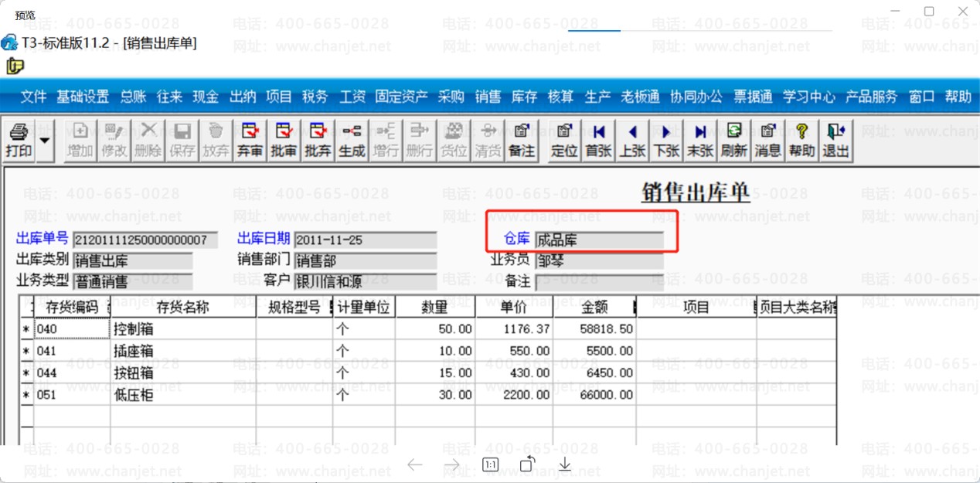This screenshot has width=980, height=483.
Task: Click the 仓库 warehouse field 成品库
Action: (x=599, y=240)
